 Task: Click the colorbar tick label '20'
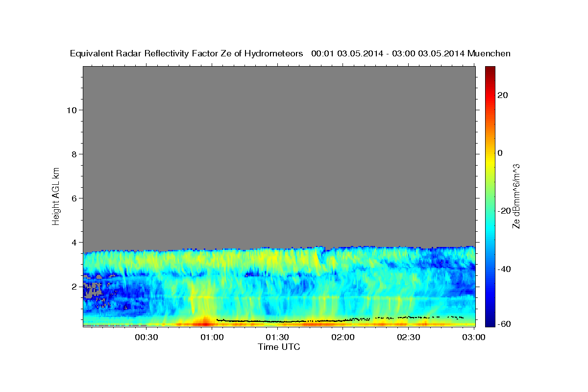pos(502,95)
